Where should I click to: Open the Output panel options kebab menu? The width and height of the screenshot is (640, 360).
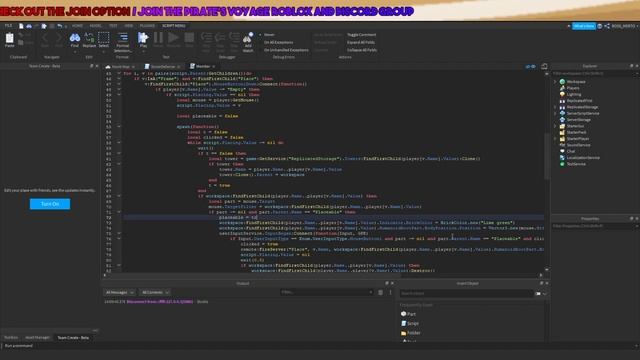(x=390, y=292)
